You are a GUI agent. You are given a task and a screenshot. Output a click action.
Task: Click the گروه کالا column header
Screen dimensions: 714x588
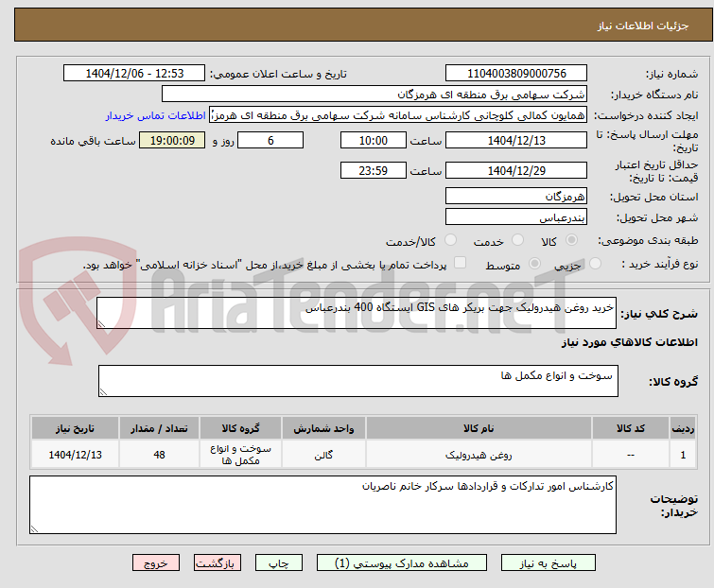240,428
